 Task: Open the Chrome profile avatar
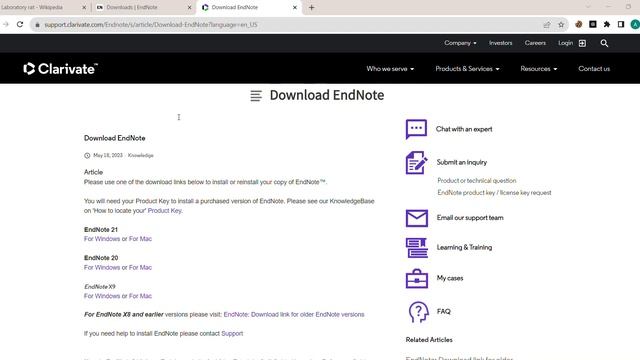click(x=635, y=24)
